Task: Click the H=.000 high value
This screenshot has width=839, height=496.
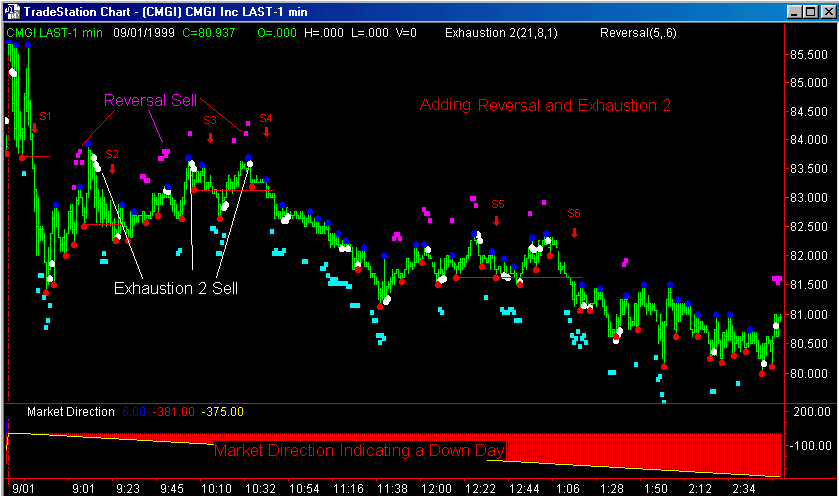Action: point(324,33)
